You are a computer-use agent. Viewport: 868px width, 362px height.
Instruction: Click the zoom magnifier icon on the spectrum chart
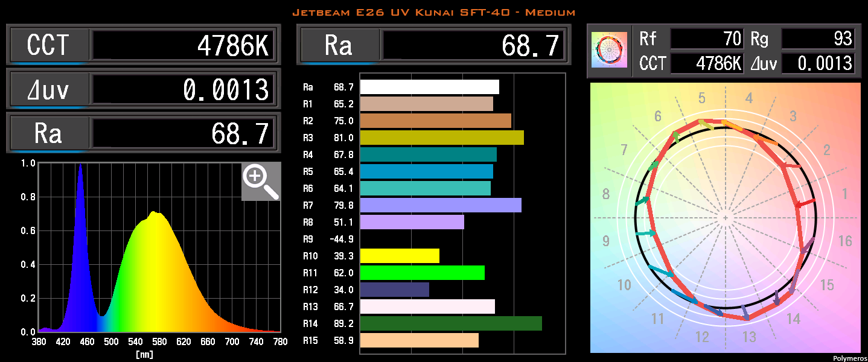(x=261, y=182)
